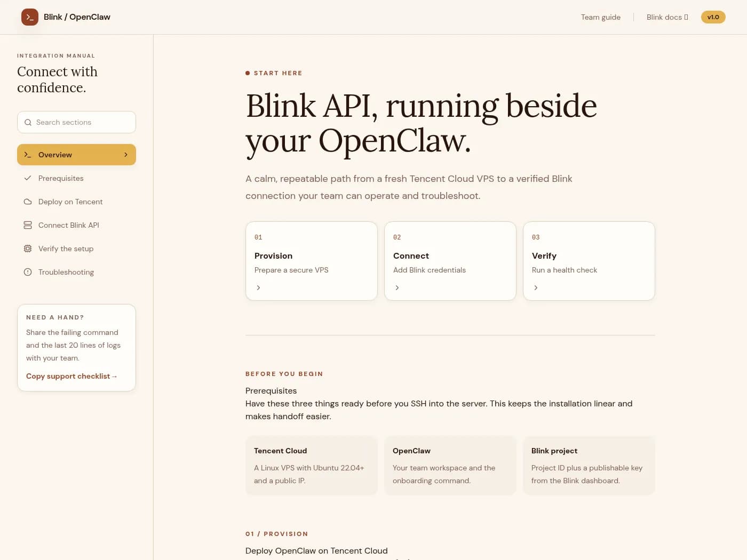Viewport: 747px width, 560px height.
Task: Select Overview in the sidebar
Action: [x=76, y=155]
